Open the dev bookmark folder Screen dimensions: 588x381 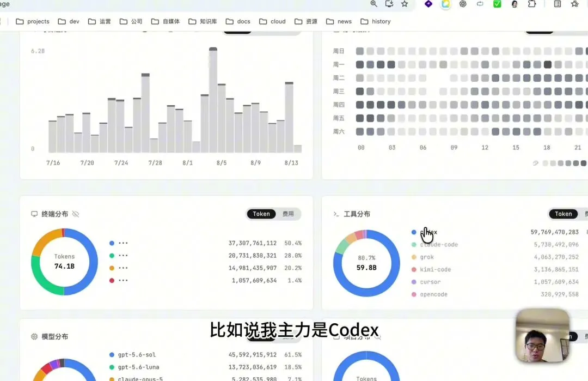click(x=69, y=21)
